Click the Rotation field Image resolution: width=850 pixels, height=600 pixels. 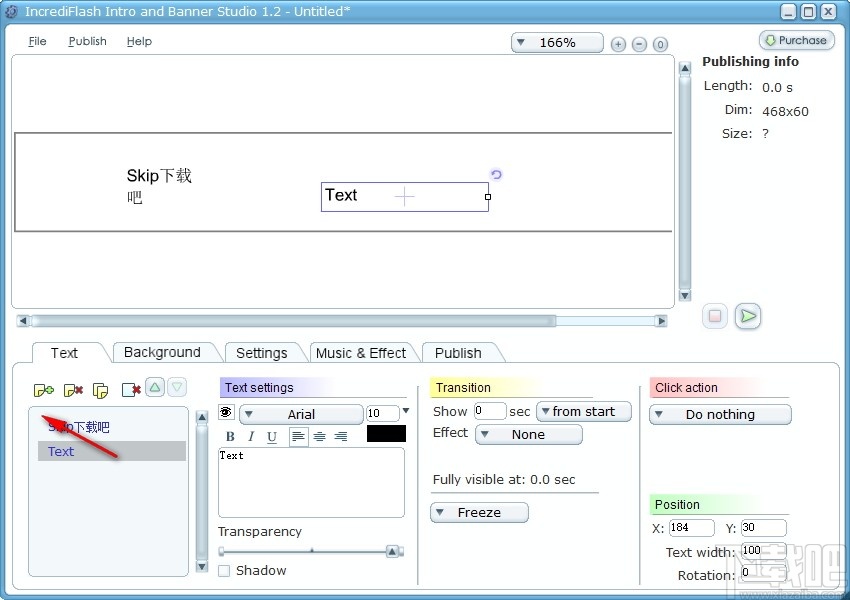(763, 573)
